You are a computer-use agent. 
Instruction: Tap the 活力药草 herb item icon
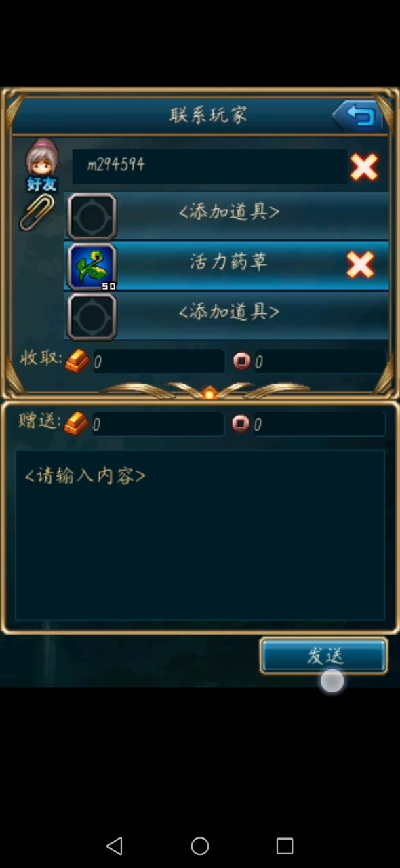click(92, 267)
